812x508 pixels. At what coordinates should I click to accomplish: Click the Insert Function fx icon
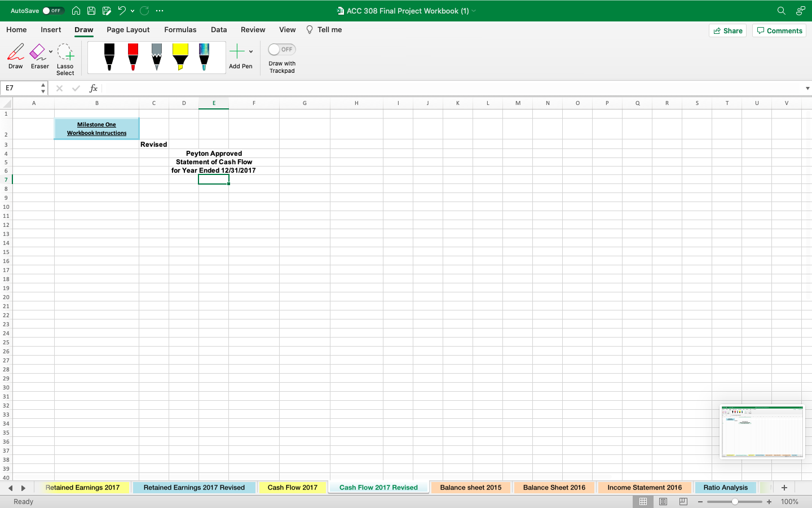pos(94,88)
